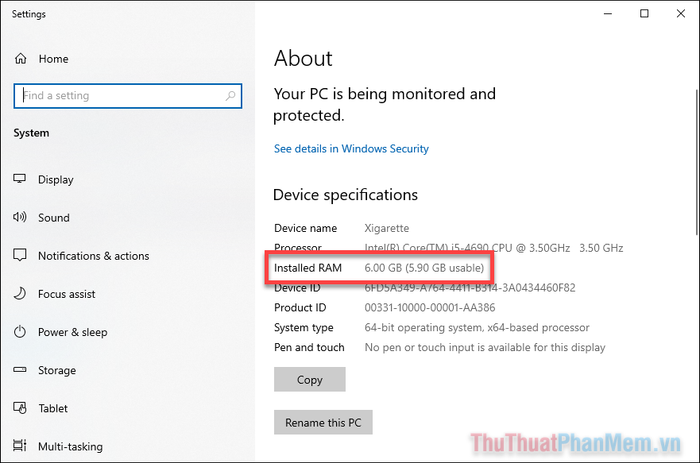Maximize the Settings window
Image resolution: width=700 pixels, height=463 pixels.
point(644,14)
